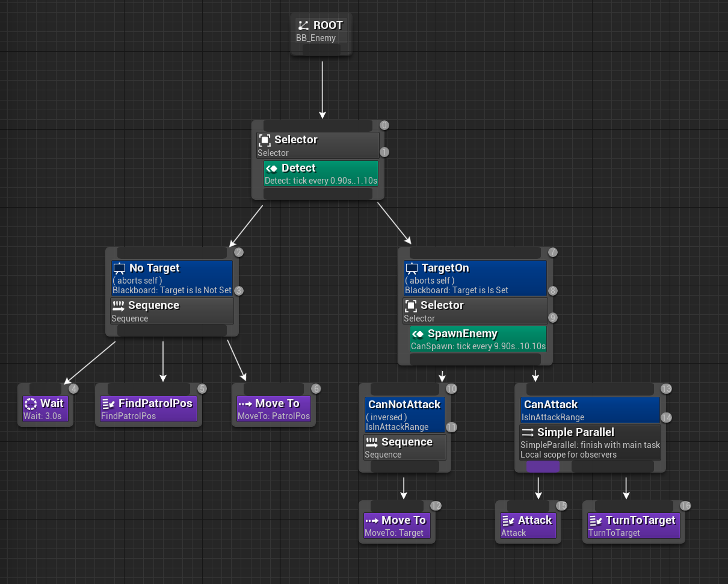Click the 'SimpleParallel: finish with main task' text
728x584 pixels.
click(590, 445)
